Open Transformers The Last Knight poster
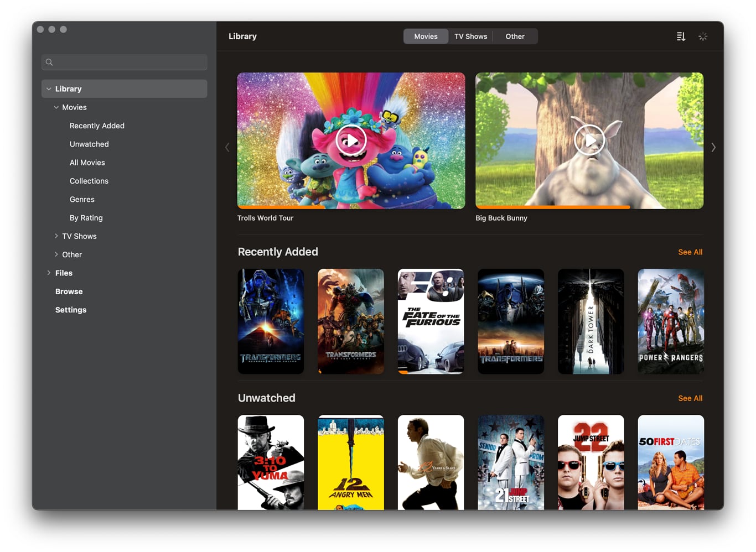Screen dimensions: 756x552 (351, 321)
